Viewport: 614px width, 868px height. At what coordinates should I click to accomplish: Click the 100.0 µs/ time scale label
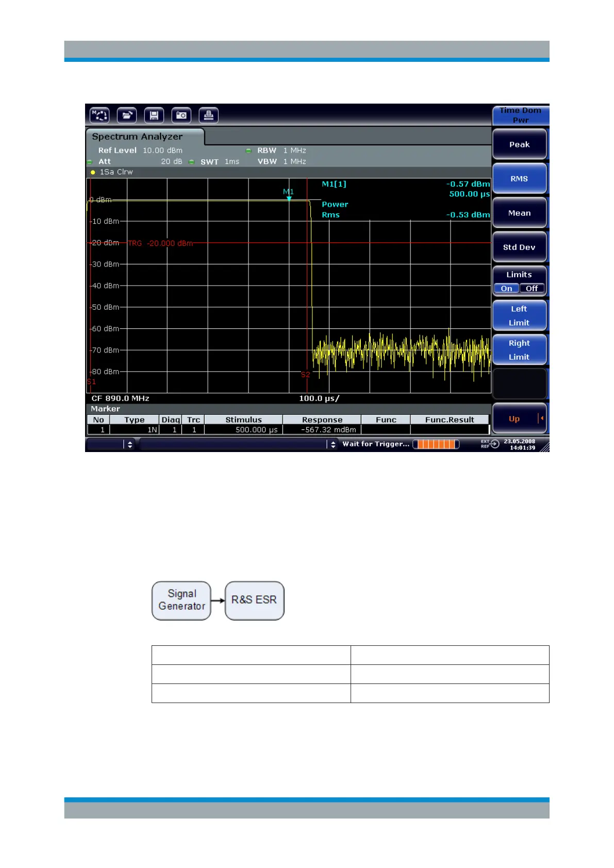(319, 398)
